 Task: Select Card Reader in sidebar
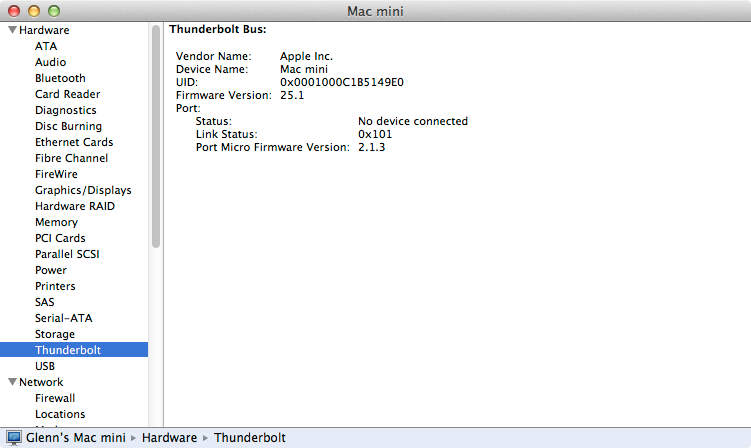[x=68, y=94]
